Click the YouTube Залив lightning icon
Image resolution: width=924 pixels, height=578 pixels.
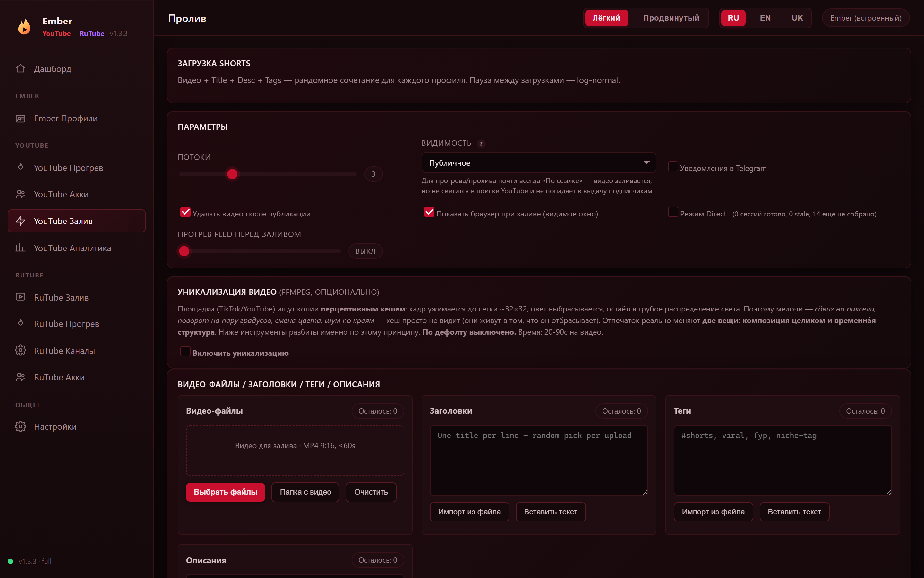(21, 221)
